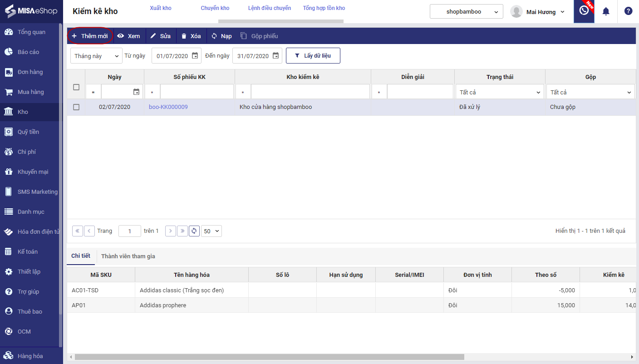Image resolution: width=639 pixels, height=364 pixels.
Task: Open the help question mark icon
Action: (628, 11)
